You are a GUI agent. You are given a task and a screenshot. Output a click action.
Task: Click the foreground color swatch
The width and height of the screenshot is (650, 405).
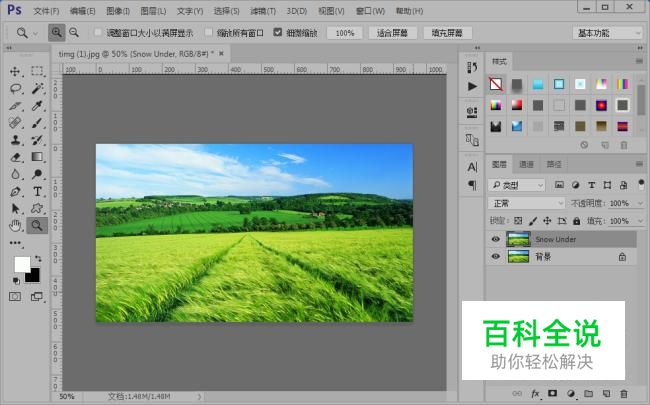pyautogui.click(x=22, y=265)
